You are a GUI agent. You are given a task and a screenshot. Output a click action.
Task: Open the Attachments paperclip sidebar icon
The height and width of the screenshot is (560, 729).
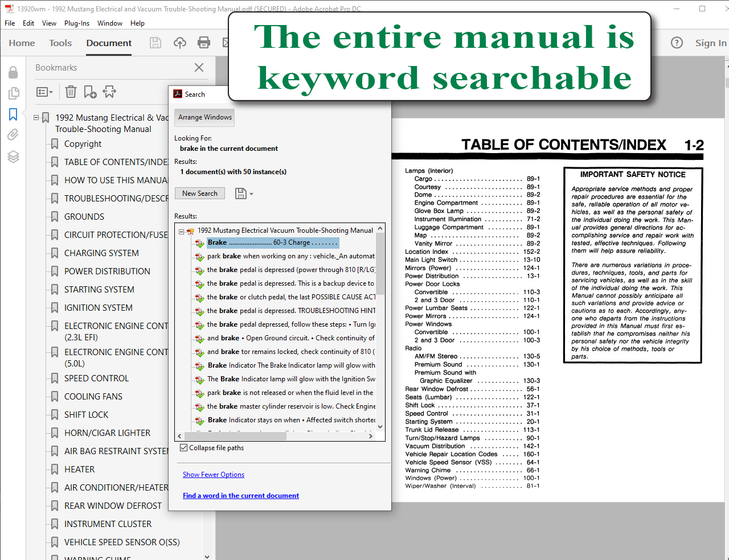[13, 135]
